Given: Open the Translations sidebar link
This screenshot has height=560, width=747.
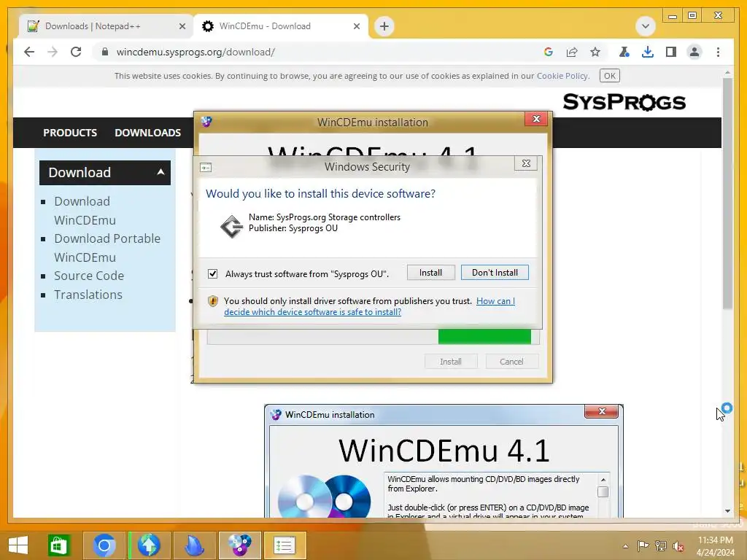Looking at the screenshot, I should pos(88,295).
